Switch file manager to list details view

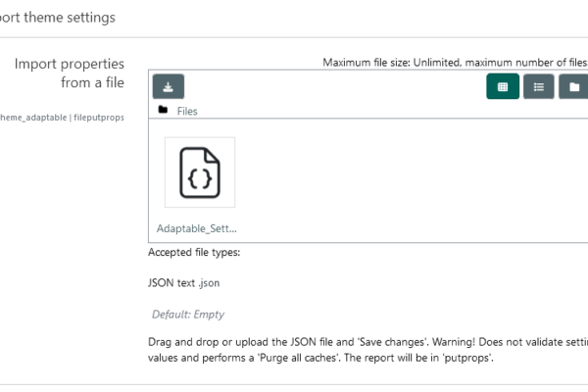pyautogui.click(x=538, y=86)
